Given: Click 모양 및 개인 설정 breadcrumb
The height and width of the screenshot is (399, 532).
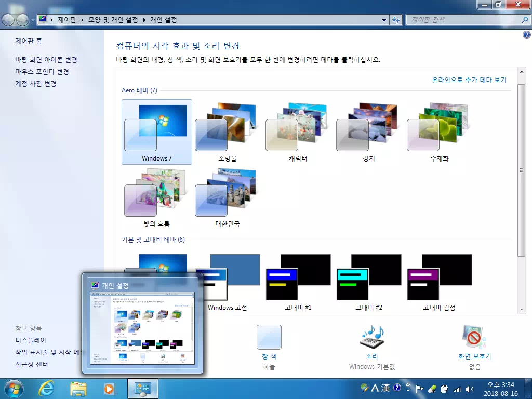Looking at the screenshot, I should point(113,20).
